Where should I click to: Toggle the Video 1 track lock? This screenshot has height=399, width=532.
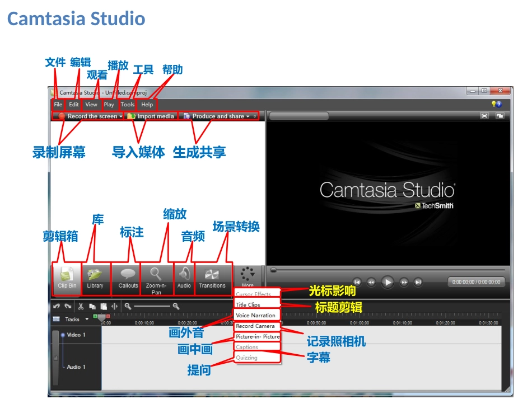pyautogui.click(x=56, y=358)
